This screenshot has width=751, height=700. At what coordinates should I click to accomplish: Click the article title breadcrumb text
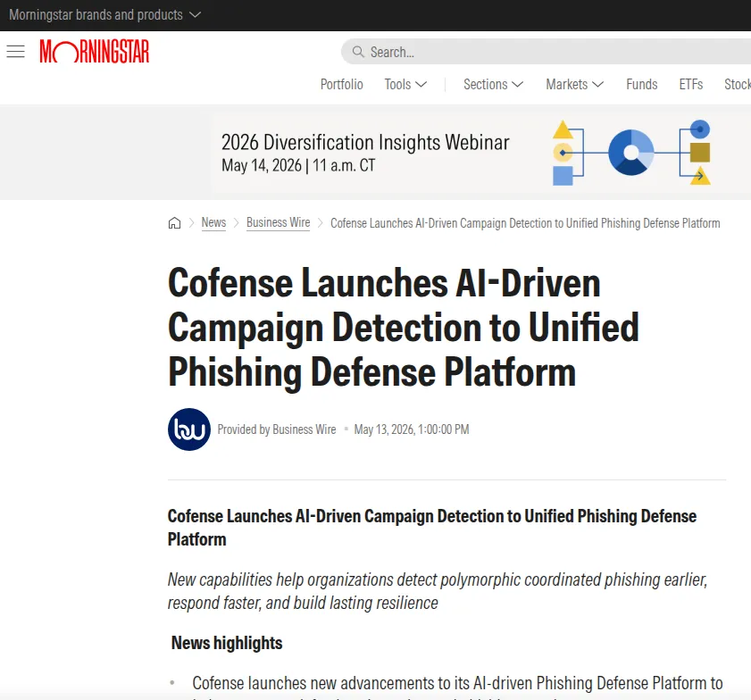point(525,223)
